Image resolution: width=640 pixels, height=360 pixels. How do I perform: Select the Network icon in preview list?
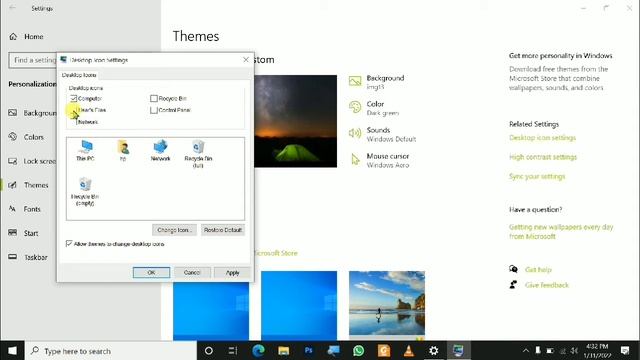point(160,150)
